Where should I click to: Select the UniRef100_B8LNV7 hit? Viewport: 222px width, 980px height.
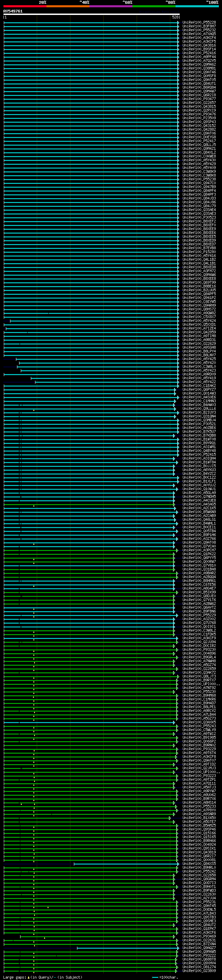point(199,355)
